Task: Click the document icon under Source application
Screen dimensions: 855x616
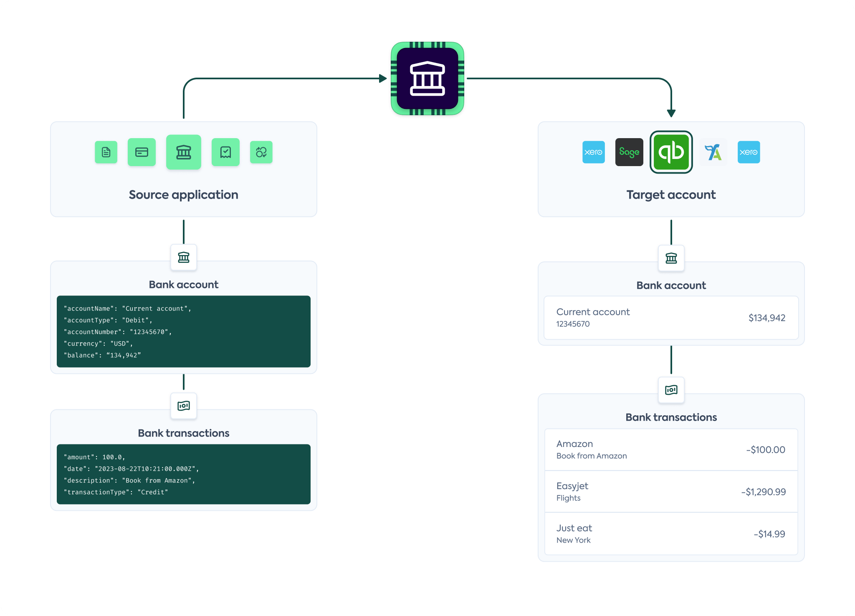Action: [x=106, y=152]
